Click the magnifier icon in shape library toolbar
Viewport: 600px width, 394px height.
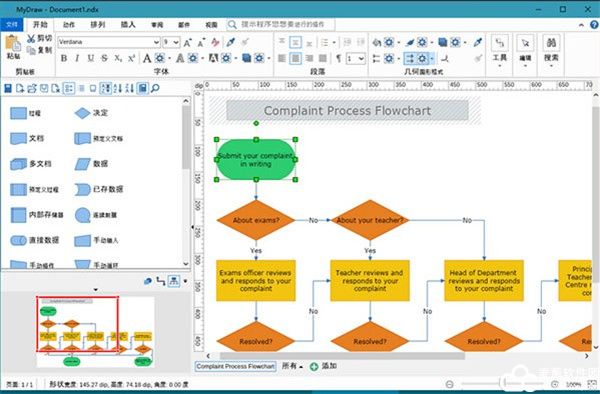pos(155,88)
